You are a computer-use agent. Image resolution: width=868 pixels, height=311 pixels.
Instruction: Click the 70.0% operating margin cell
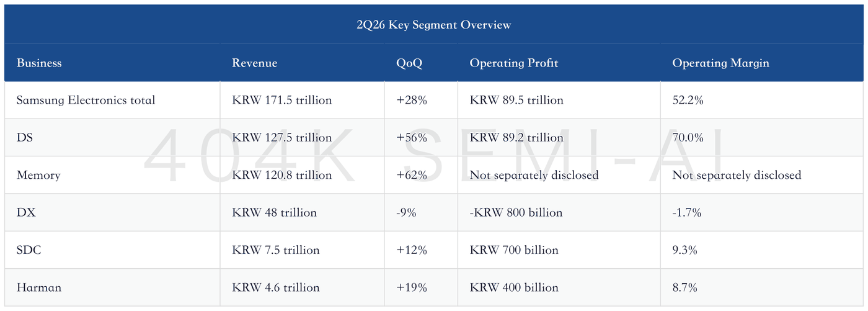[688, 138]
